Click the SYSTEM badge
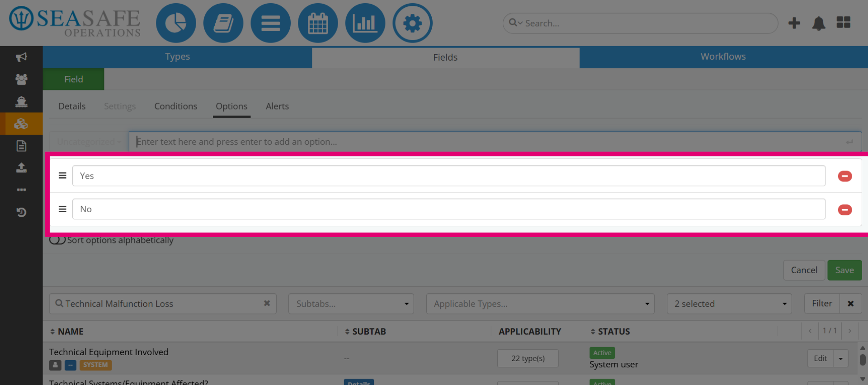Image resolution: width=868 pixels, height=385 pixels. coord(95,365)
